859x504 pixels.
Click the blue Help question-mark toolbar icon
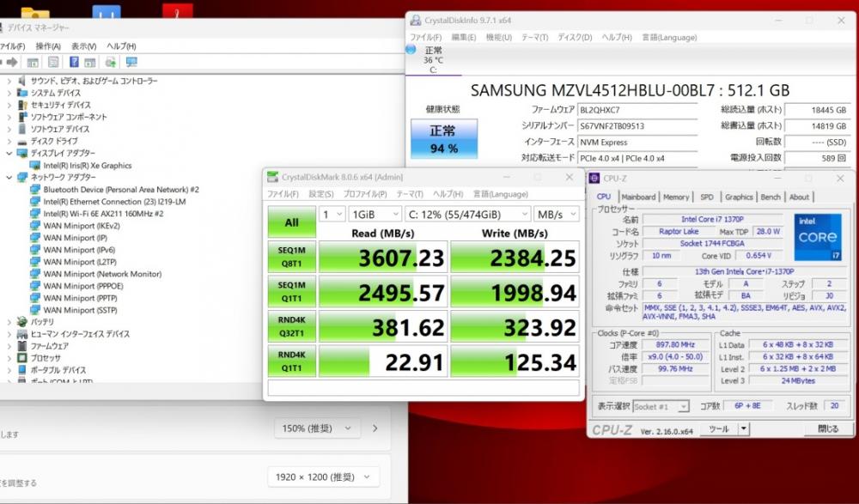(x=74, y=62)
